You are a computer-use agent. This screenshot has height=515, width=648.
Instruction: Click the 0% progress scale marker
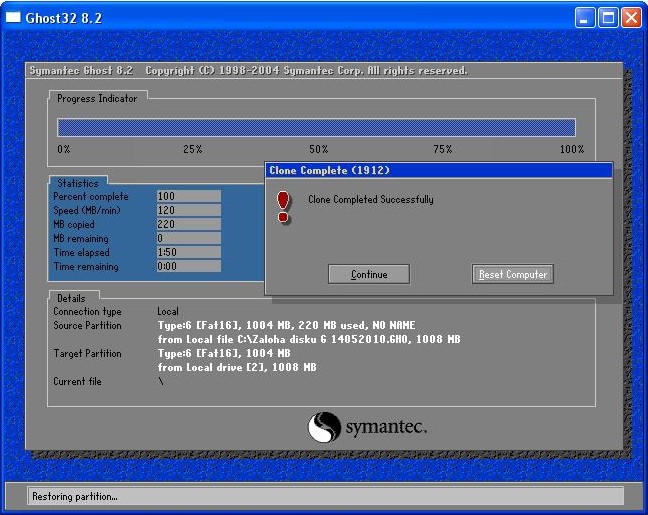[x=64, y=149]
